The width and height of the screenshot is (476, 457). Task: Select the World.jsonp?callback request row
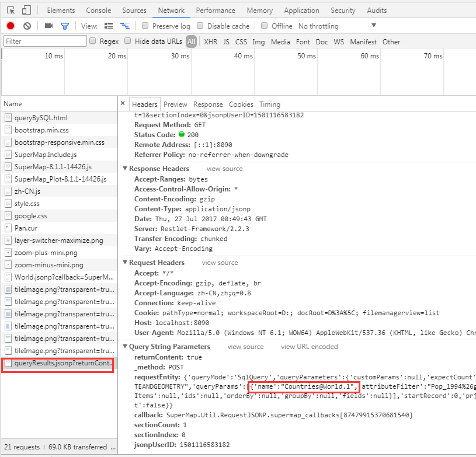[x=59, y=277]
